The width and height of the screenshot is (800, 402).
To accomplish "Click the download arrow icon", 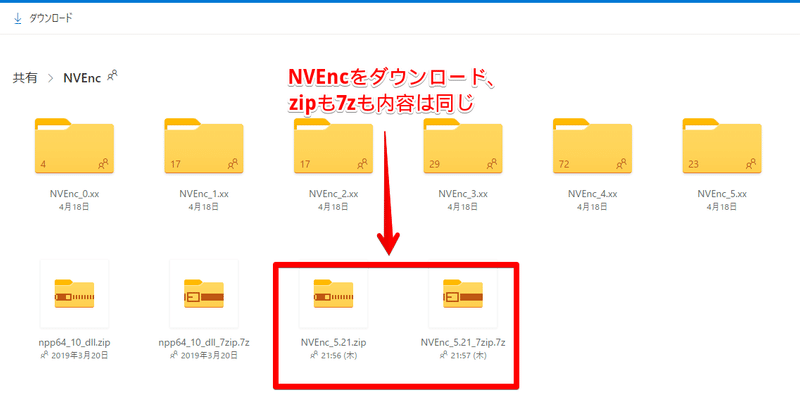I will [18, 19].
